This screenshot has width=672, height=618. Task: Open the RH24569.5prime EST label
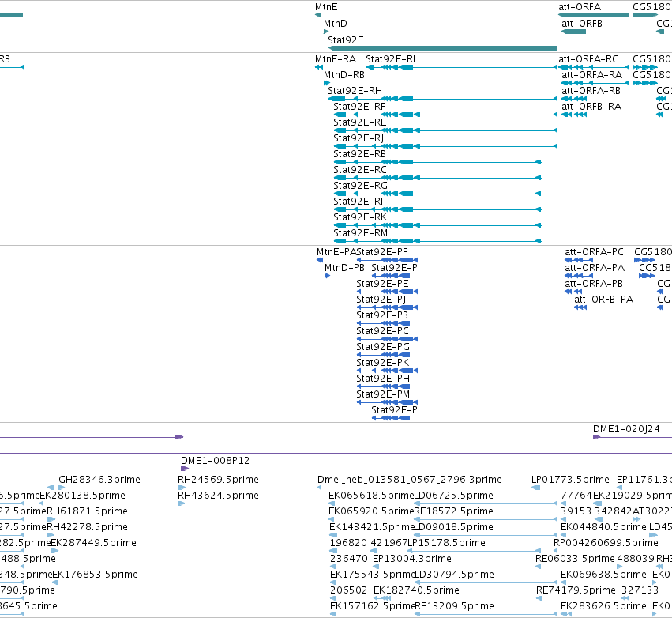pos(218,480)
